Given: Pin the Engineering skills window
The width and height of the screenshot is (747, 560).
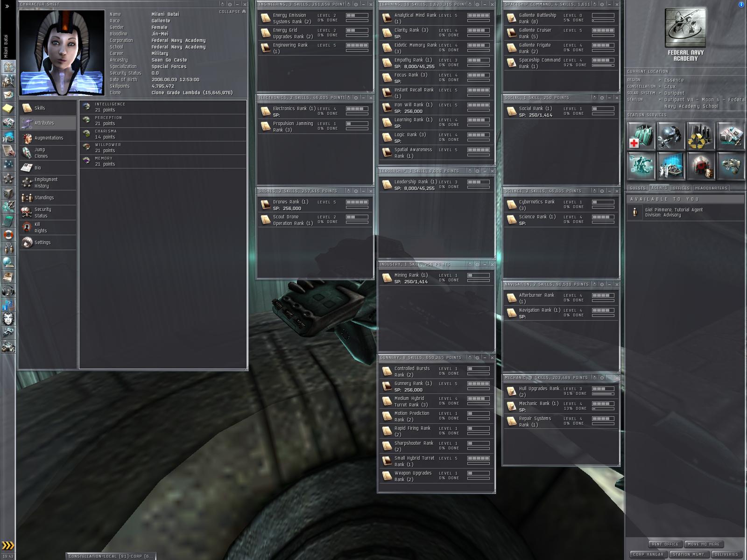Looking at the screenshot, I should tap(356, 4).
